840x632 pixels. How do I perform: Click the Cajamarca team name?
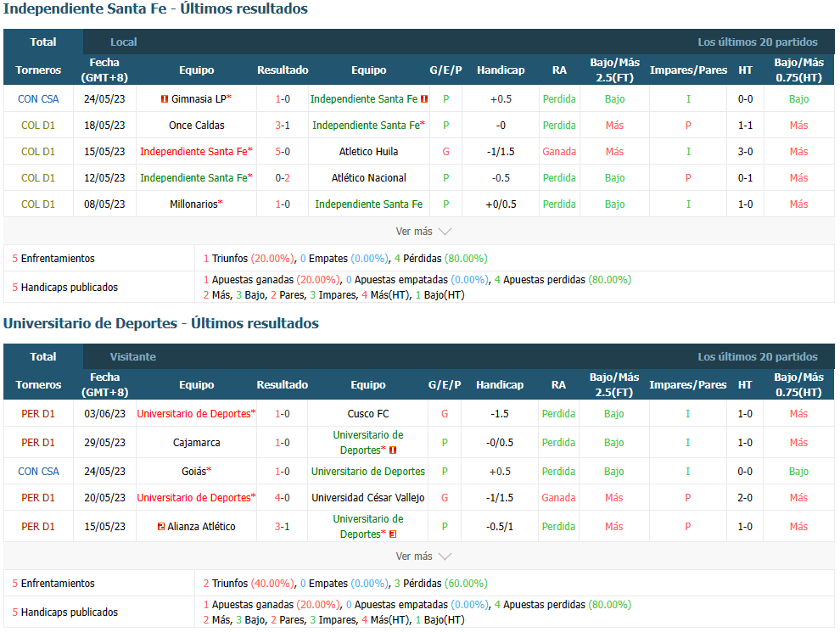[x=197, y=443]
